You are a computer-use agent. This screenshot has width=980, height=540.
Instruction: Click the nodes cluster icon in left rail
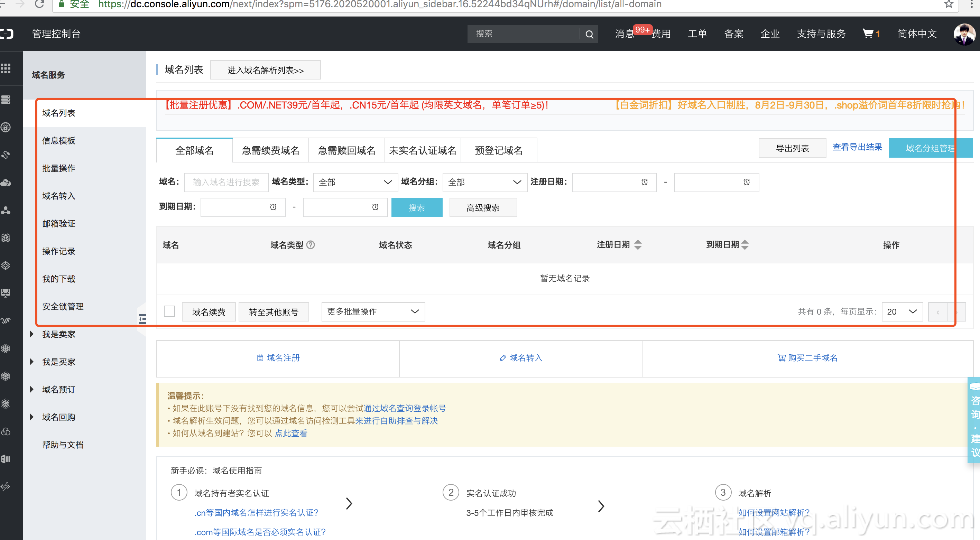tap(5, 210)
